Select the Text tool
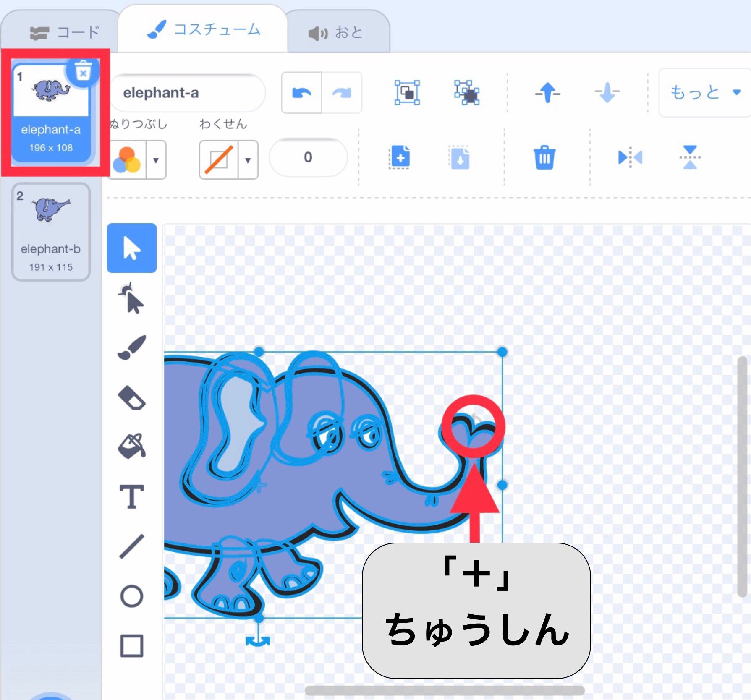The width and height of the screenshot is (751, 700). coord(131,496)
